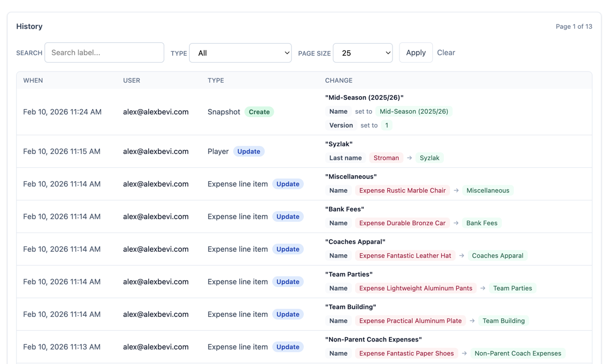Click the Non-Parent Coach Expenses green chip
This screenshot has height=364, width=607.
518,354
